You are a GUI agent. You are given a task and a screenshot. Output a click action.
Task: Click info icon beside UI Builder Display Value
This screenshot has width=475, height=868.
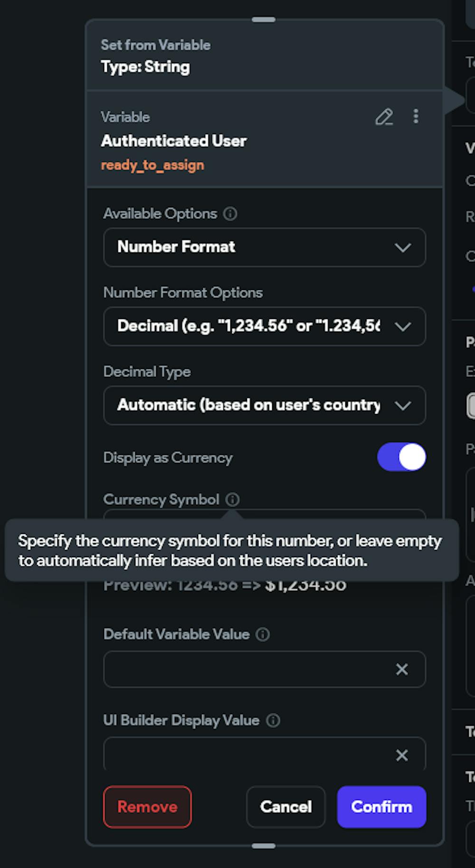pos(273,721)
